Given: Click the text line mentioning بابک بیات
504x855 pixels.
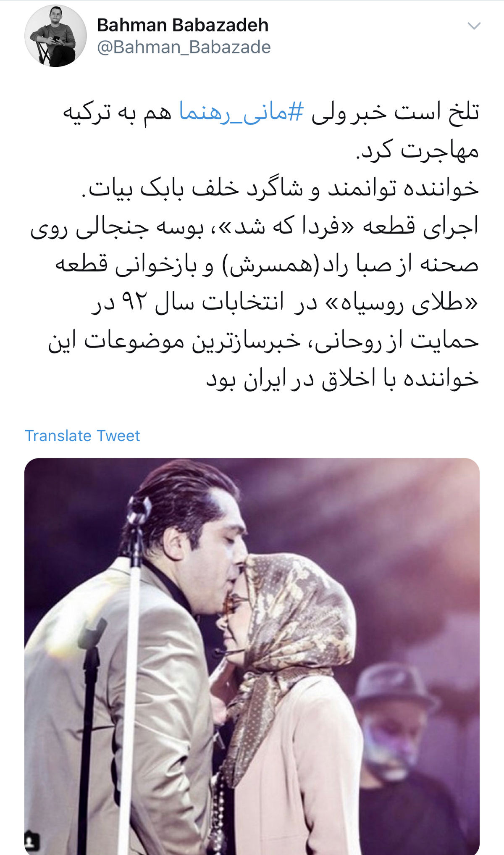Looking at the screenshot, I should [280, 189].
